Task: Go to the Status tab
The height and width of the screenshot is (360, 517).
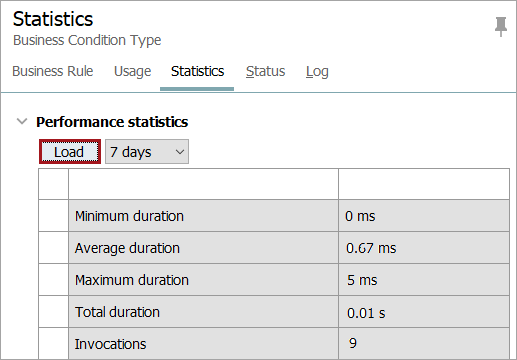Action: 266,71
